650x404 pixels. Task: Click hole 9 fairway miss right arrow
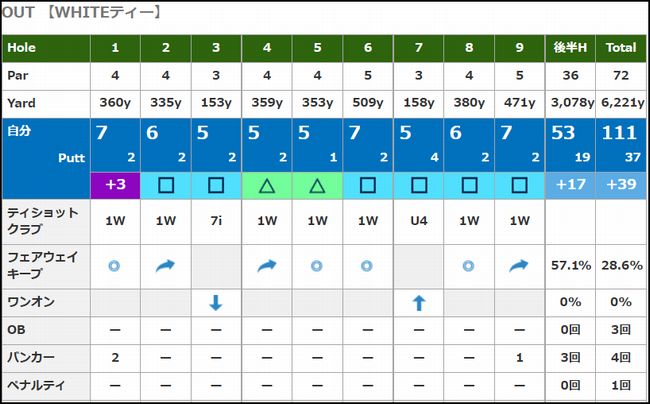pos(519,265)
